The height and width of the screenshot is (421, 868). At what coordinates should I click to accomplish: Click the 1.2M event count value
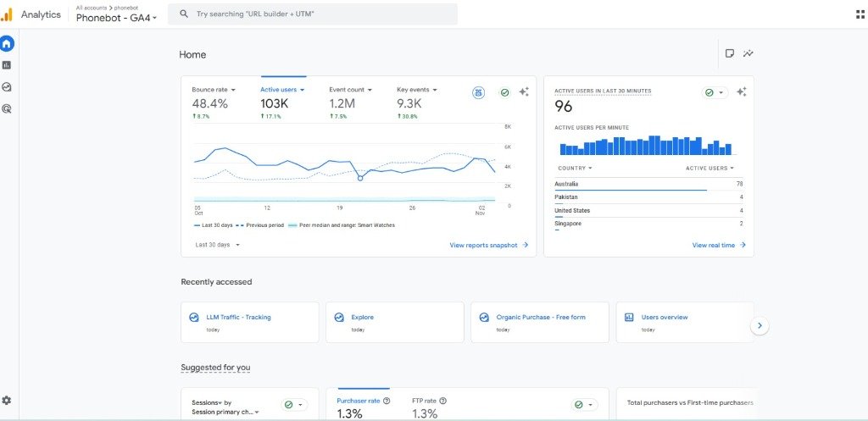tap(342, 103)
